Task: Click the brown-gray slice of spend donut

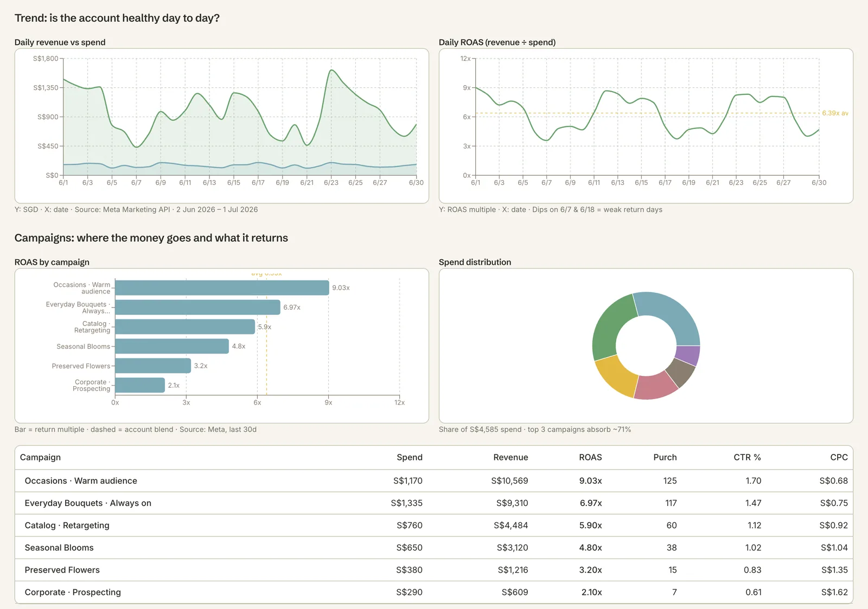Action: pyautogui.click(x=681, y=372)
